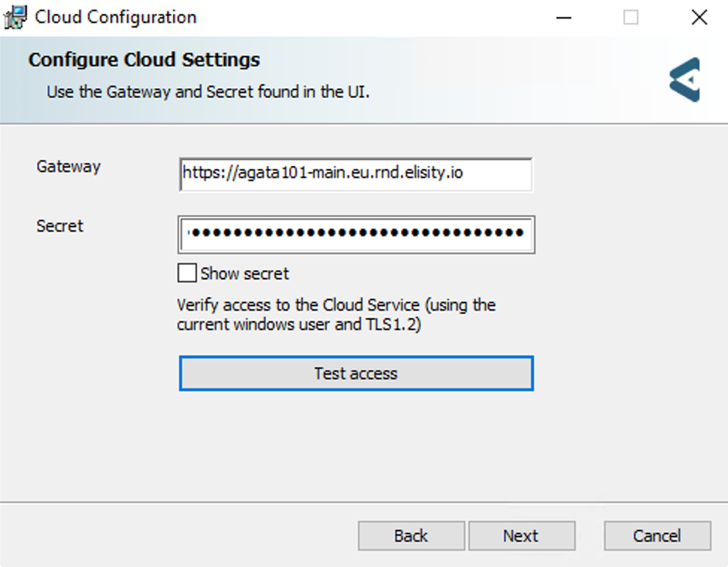Click the "Cloud Configuration" window title text
The height and width of the screenshot is (567, 728).
(x=116, y=17)
